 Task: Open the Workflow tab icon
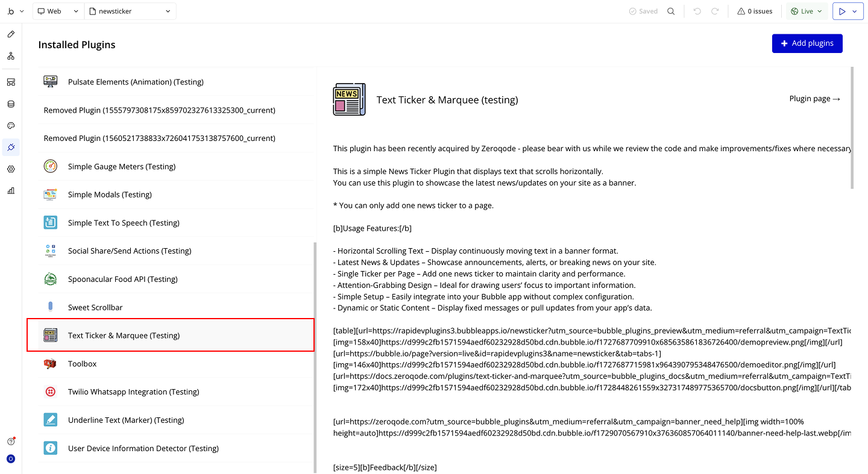11,56
